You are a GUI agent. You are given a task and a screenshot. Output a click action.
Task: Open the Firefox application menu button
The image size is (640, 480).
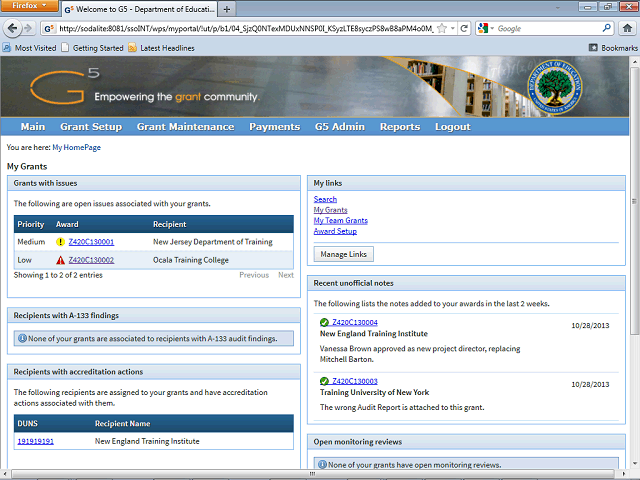pos(29,5)
